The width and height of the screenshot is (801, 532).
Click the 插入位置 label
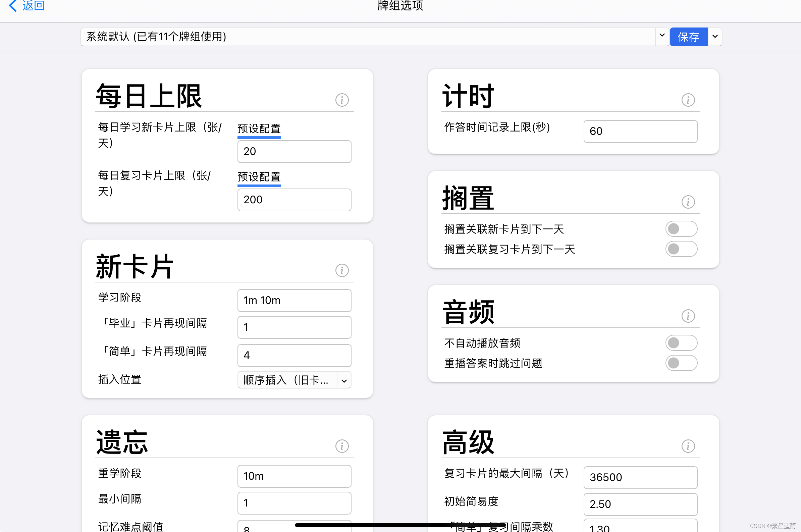pyautogui.click(x=120, y=379)
